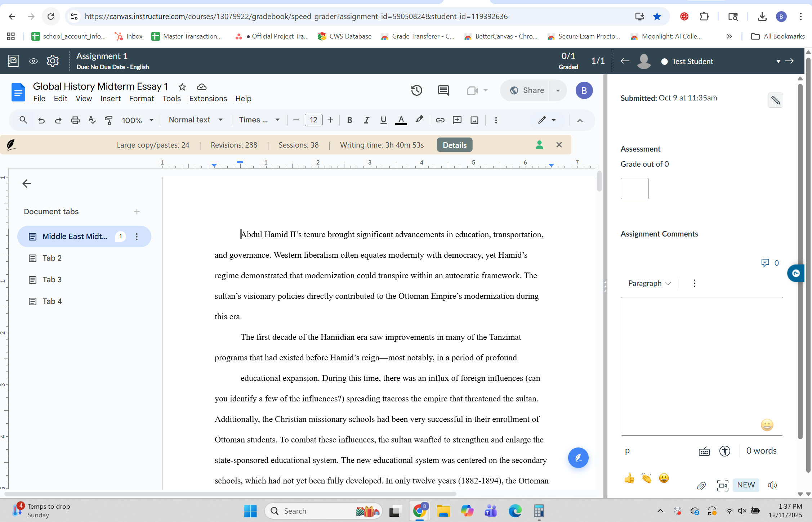Run the accessibility checker icon
Viewport: 812px width, 522px height.
pyautogui.click(x=725, y=451)
